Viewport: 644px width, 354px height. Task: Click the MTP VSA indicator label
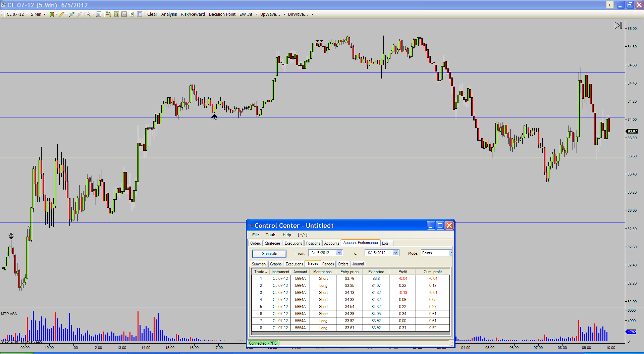point(9,314)
